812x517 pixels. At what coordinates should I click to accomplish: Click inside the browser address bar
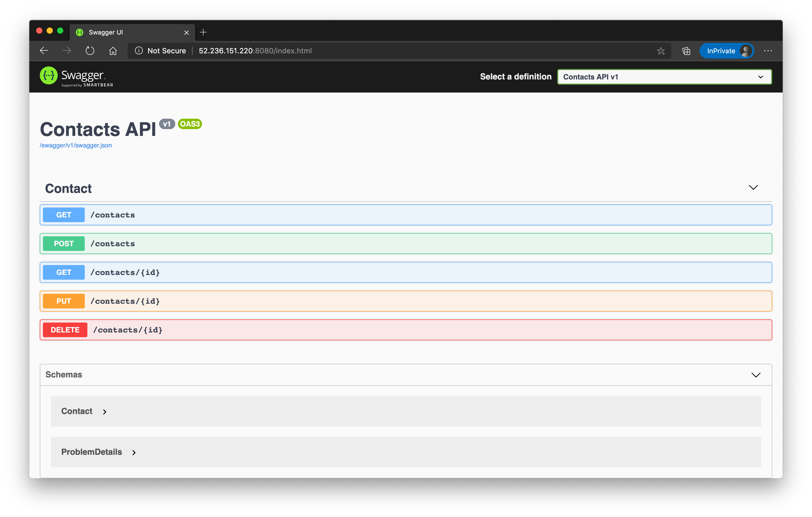(x=371, y=50)
